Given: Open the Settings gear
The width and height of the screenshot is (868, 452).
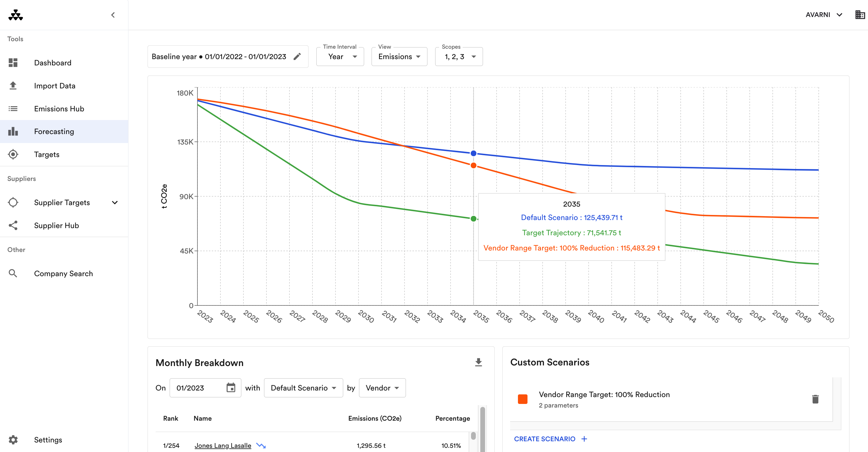Looking at the screenshot, I should (13, 439).
